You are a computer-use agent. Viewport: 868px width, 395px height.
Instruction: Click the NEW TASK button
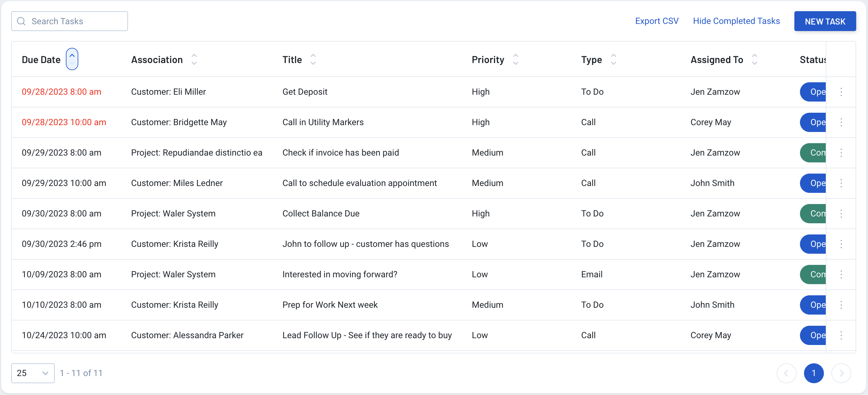click(x=825, y=21)
